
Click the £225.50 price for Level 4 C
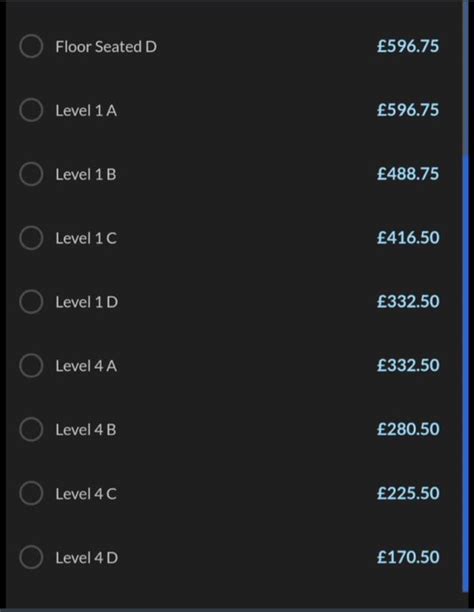pyautogui.click(x=408, y=493)
